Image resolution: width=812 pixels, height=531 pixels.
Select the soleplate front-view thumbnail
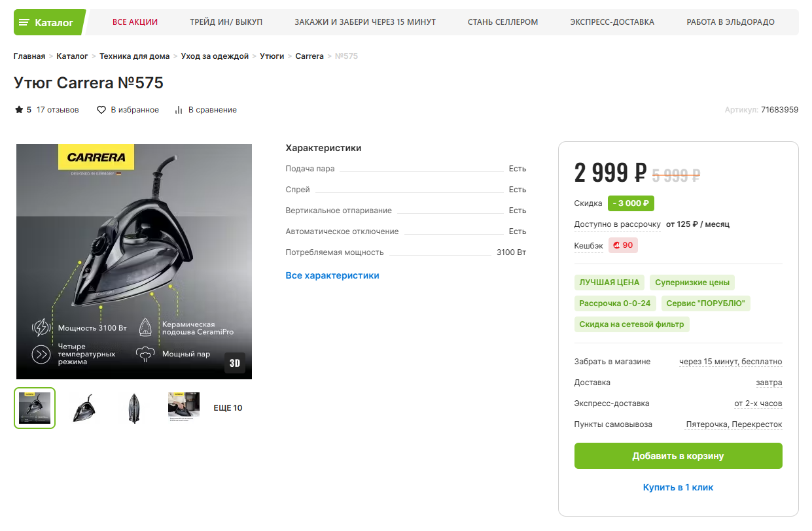[x=134, y=408]
